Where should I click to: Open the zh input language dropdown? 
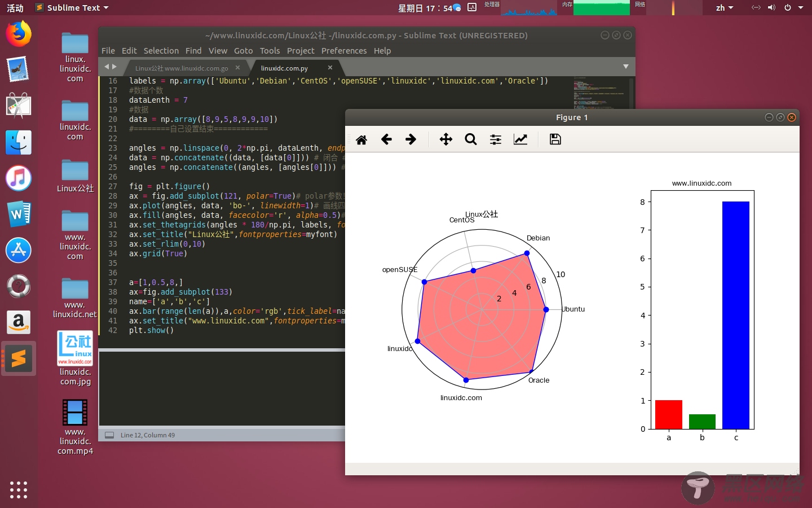pos(725,8)
